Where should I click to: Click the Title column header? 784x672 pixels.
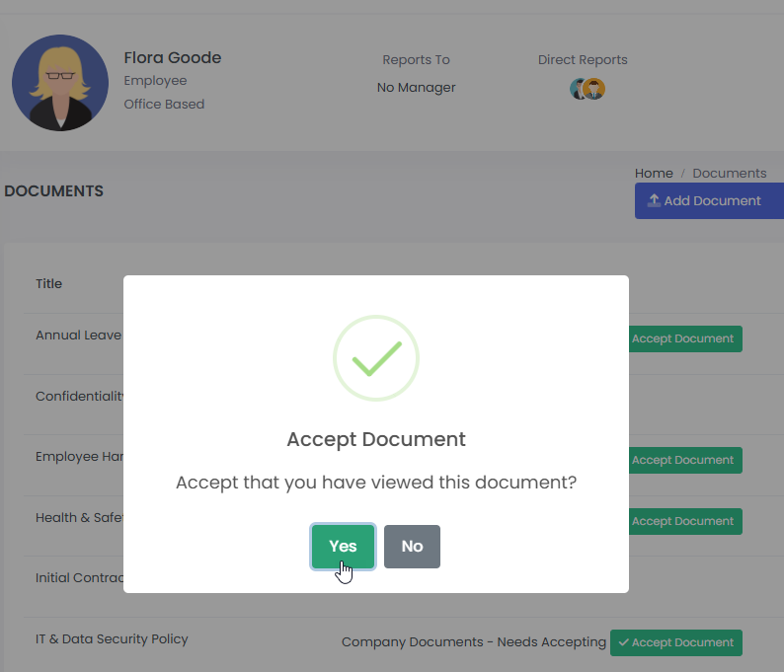(48, 283)
